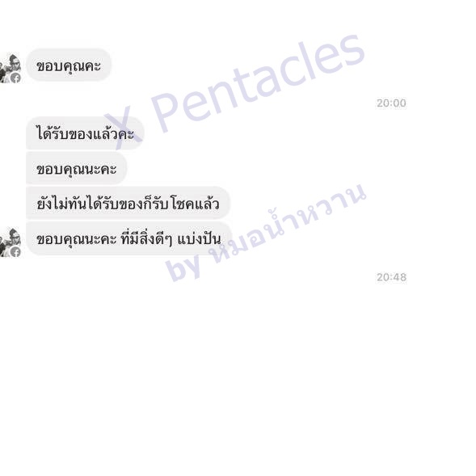Screen dimensions: 476x476
Task: Click the message starting with ยังไม่ทันได้รับของ
Action: pos(128,203)
